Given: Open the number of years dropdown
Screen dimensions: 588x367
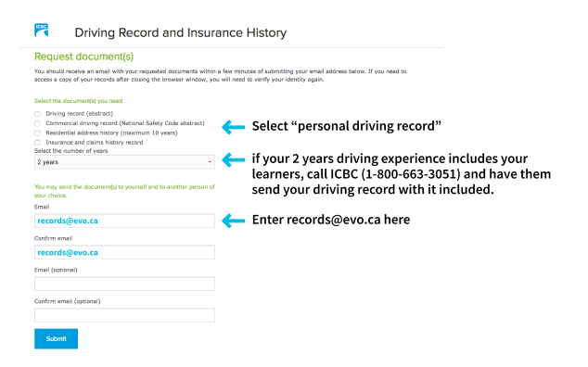Looking at the screenshot, I should click(124, 162).
